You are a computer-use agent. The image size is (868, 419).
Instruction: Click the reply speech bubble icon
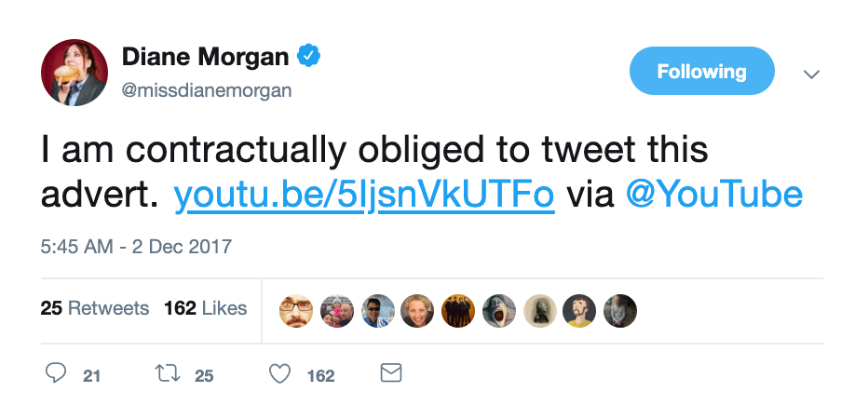(x=57, y=374)
